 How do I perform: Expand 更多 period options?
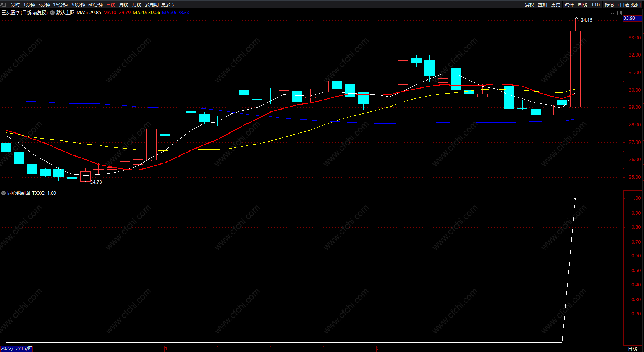(168, 5)
